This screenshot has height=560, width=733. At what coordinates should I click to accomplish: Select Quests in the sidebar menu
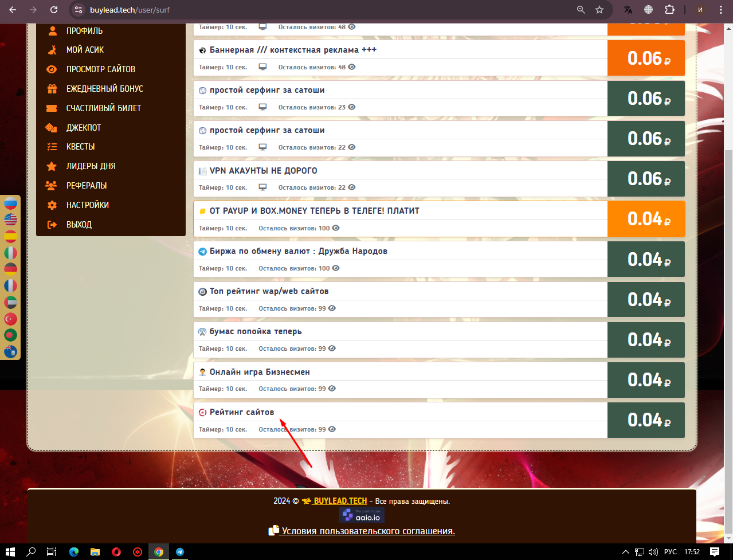80,147
